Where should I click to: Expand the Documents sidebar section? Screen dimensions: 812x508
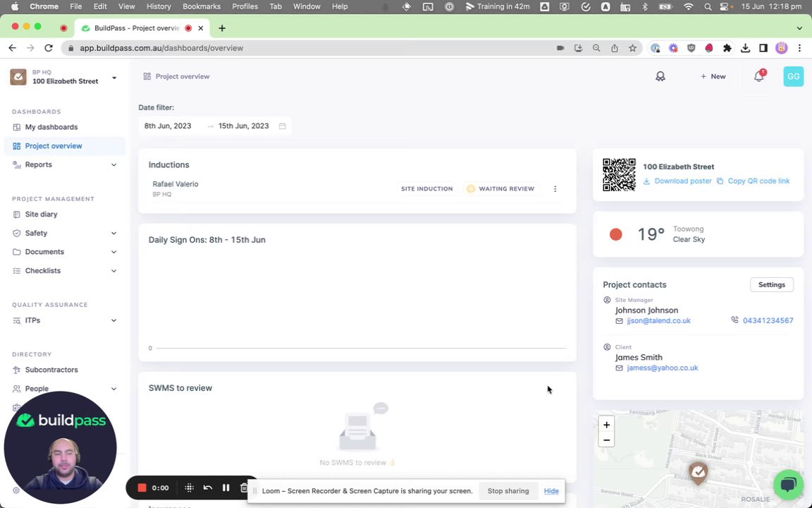113,252
